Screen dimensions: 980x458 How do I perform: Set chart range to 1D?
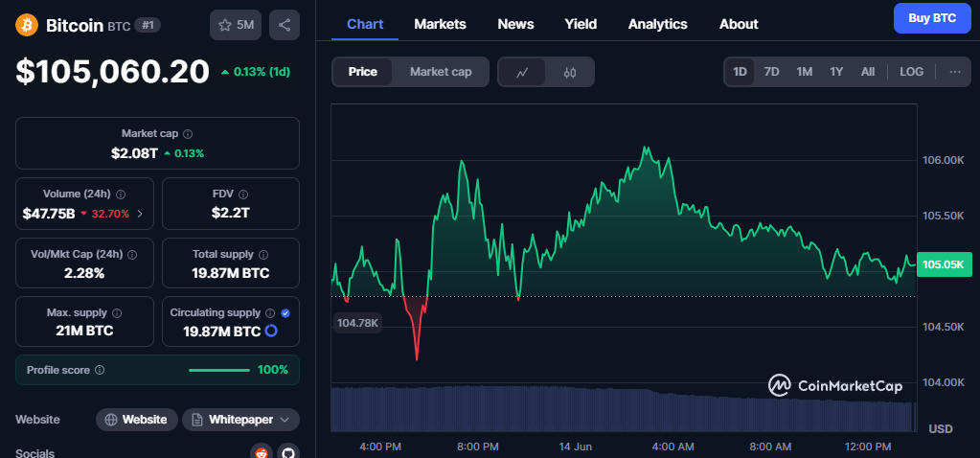[740, 72]
